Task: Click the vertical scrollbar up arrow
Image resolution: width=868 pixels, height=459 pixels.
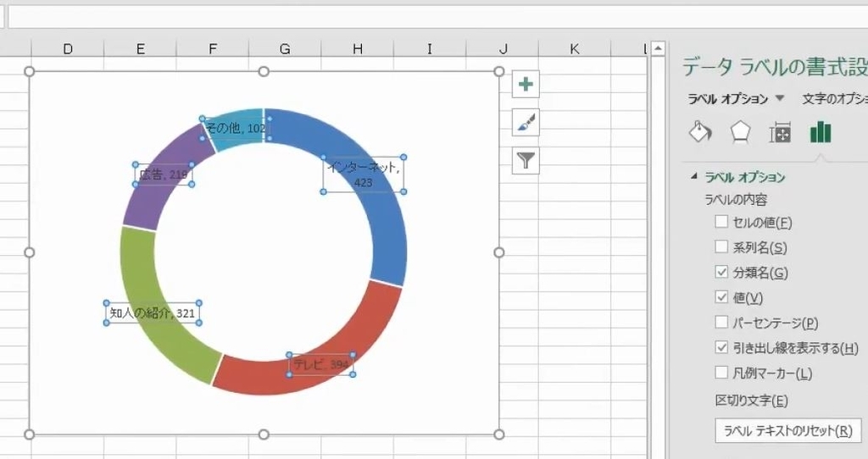Action: pyautogui.click(x=658, y=48)
